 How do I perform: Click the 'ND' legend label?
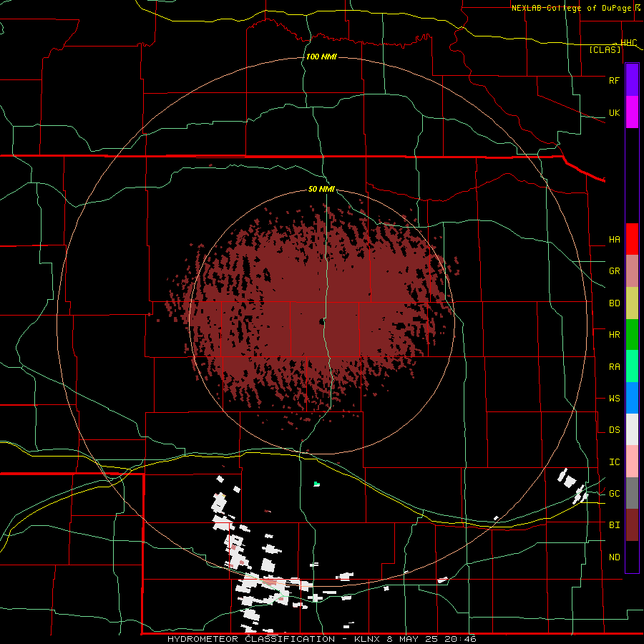pyautogui.click(x=614, y=557)
